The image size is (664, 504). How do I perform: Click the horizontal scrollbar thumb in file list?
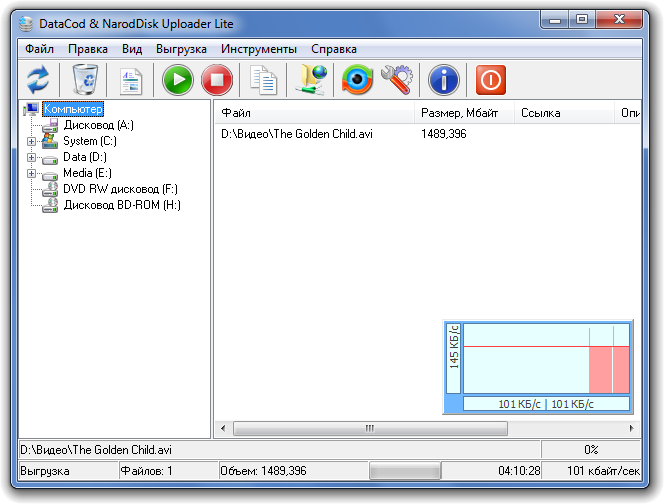point(369,428)
